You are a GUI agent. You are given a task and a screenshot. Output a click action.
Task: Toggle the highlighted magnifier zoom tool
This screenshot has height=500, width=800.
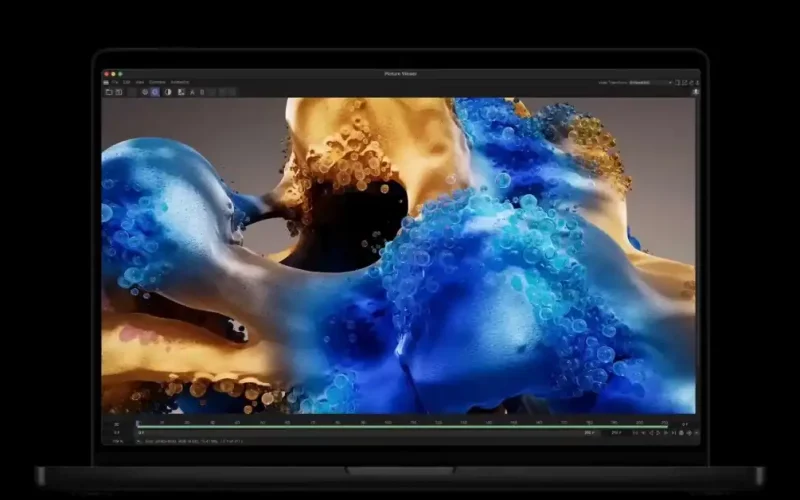155,92
